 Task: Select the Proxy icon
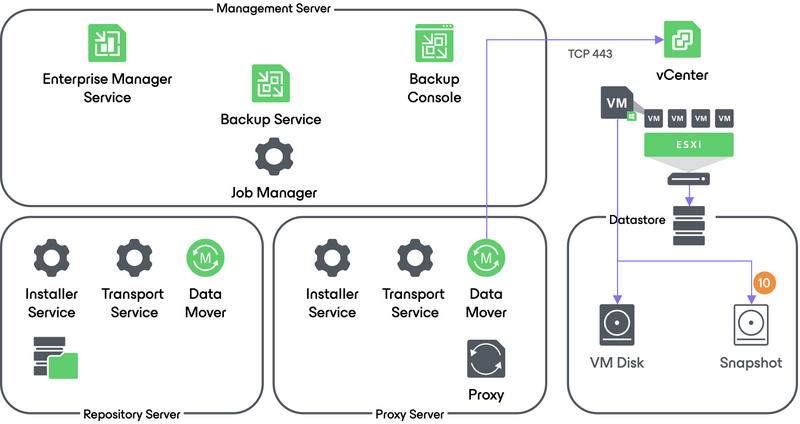coord(486,359)
